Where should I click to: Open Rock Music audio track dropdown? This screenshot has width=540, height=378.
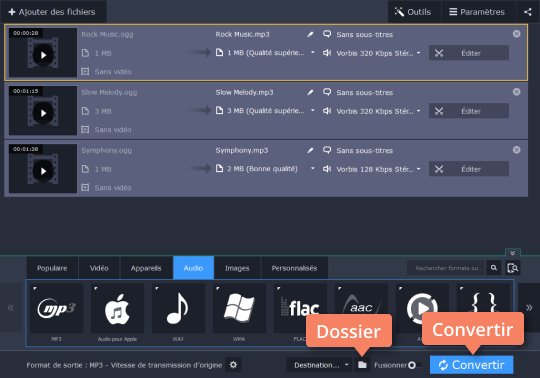point(418,53)
